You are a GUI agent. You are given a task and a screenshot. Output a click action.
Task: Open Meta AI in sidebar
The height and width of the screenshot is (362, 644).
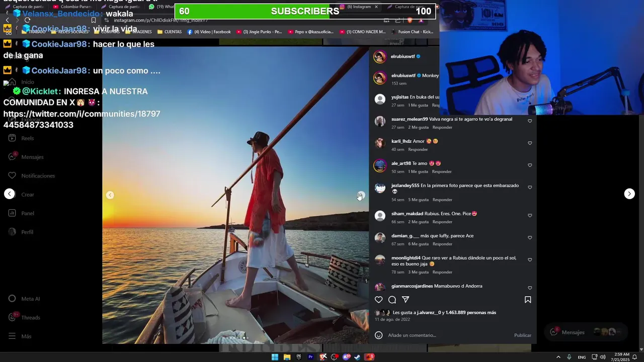coord(24,299)
